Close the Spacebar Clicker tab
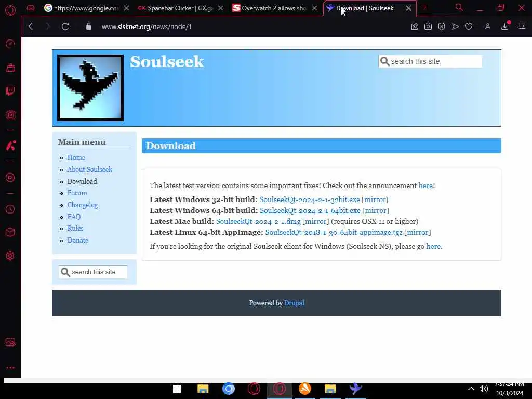The width and height of the screenshot is (532, 399). click(220, 8)
